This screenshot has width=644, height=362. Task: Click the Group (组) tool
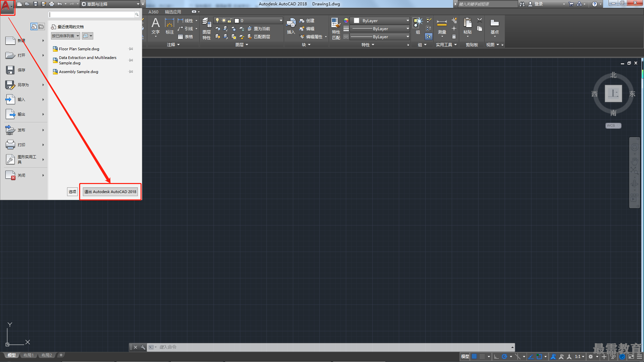418,26
